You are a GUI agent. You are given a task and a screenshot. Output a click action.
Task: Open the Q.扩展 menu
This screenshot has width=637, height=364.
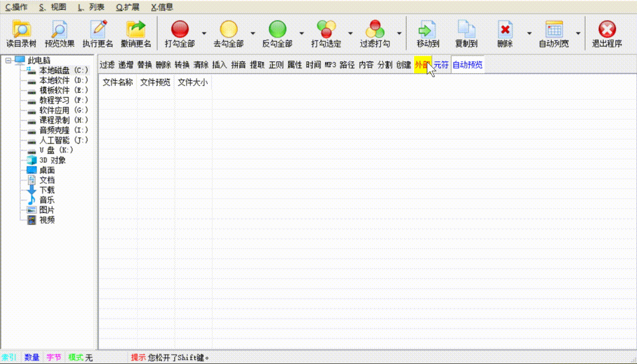click(x=127, y=7)
